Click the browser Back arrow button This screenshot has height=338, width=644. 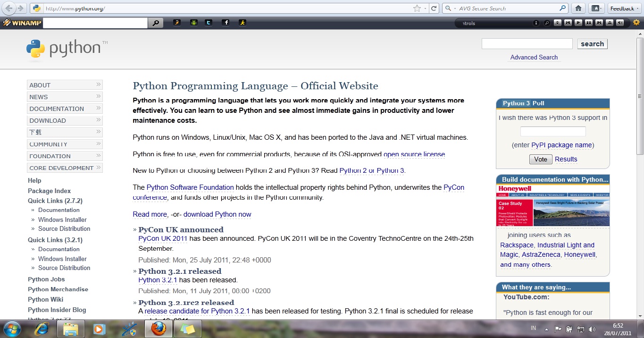(9, 8)
